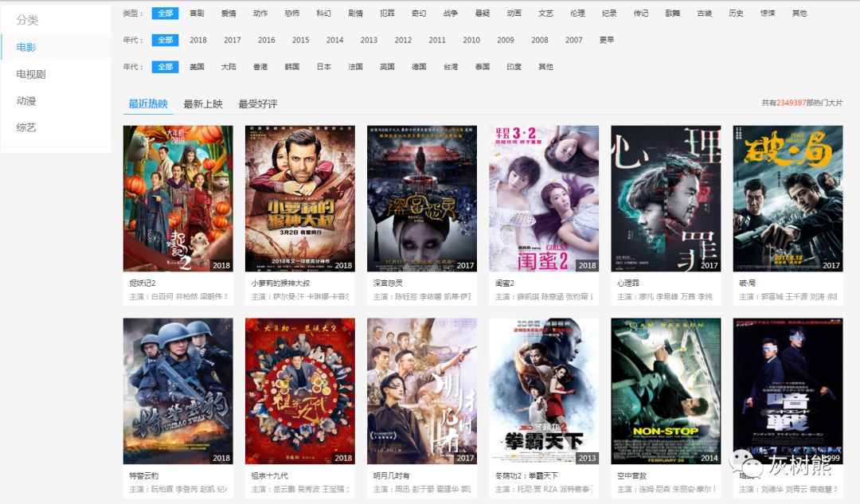Open the 闺蜜2 movie poster
Screen dimensions: 860x504
coord(544,198)
